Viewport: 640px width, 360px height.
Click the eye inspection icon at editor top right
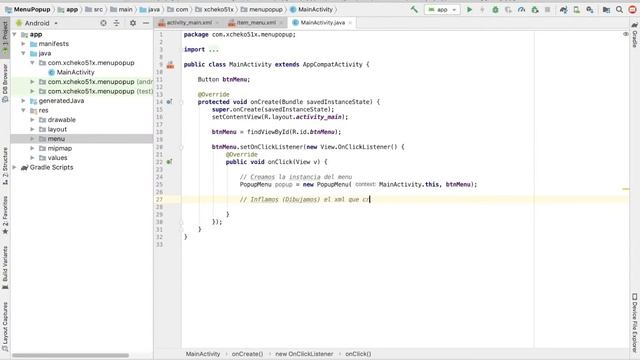625,34
